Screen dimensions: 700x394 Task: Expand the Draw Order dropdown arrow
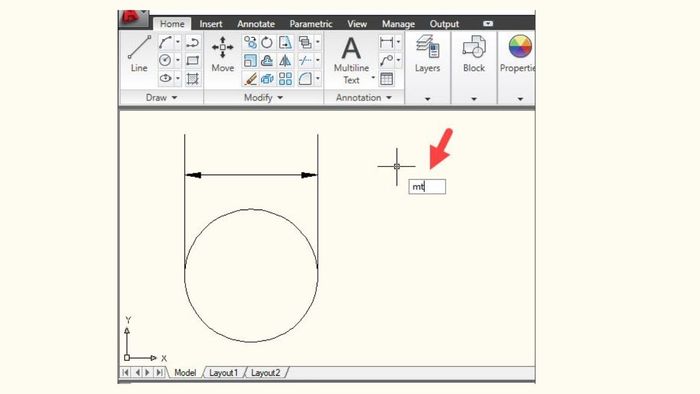pyautogui.click(x=317, y=42)
